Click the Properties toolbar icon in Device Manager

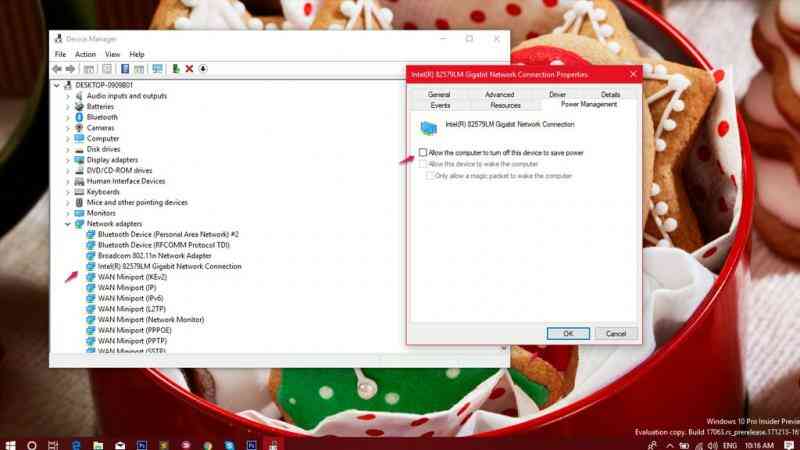tap(107, 69)
